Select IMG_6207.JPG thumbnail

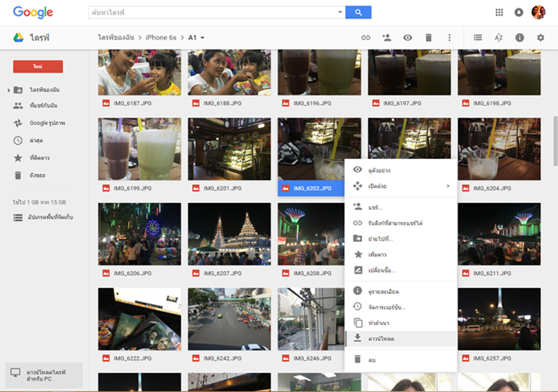229,234
